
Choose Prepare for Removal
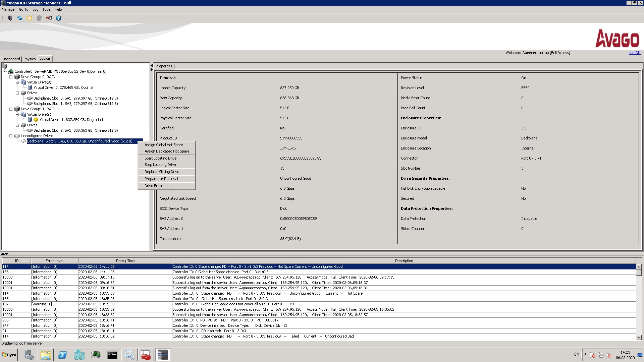166,179
